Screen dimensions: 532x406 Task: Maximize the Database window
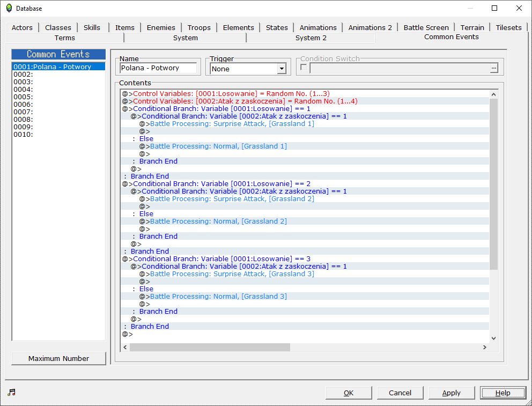pyautogui.click(x=494, y=8)
